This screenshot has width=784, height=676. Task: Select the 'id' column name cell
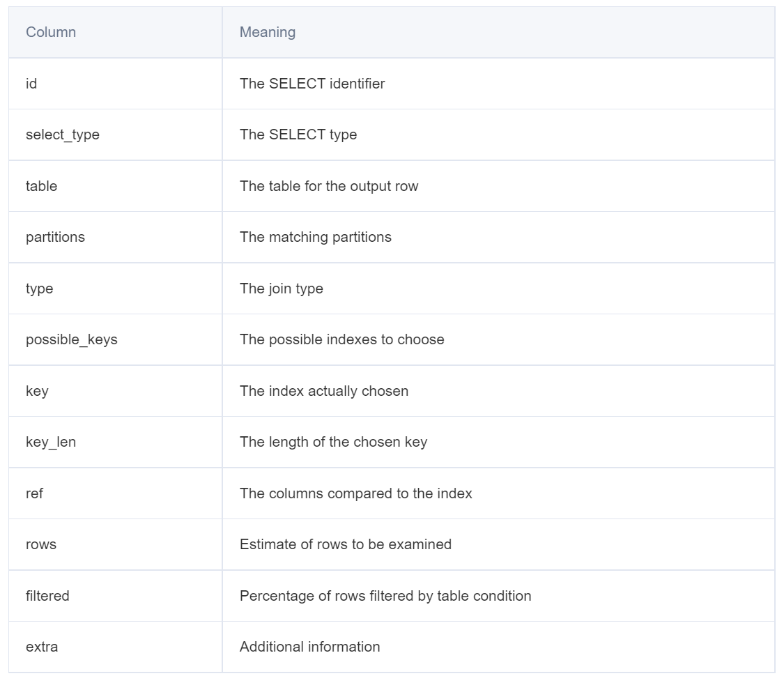[116, 84]
